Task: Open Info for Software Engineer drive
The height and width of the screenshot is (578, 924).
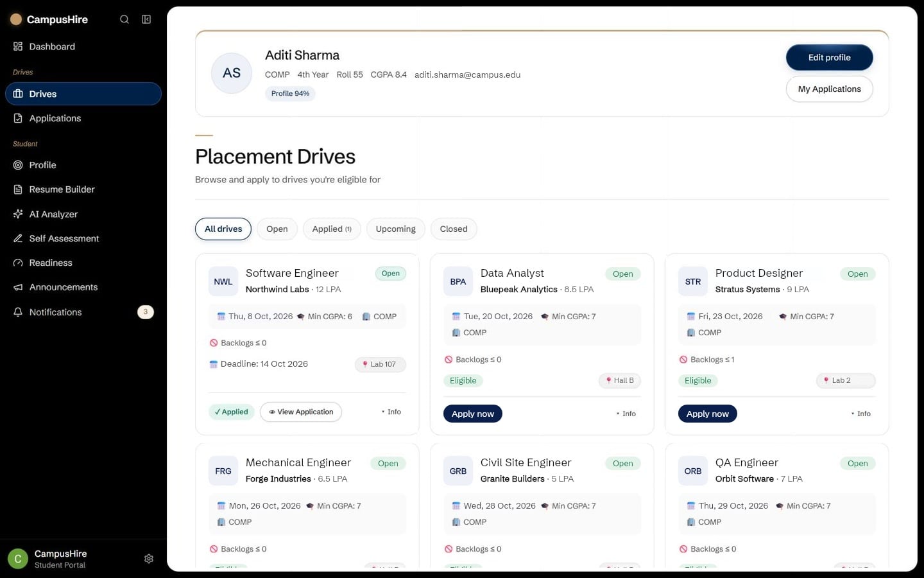Action: (x=391, y=412)
